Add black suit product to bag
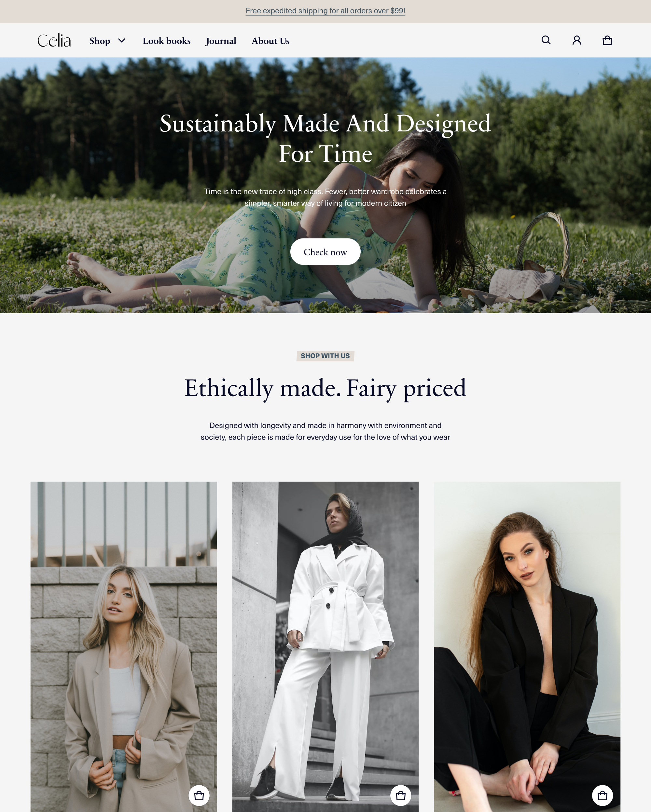The height and width of the screenshot is (812, 651). tap(603, 795)
